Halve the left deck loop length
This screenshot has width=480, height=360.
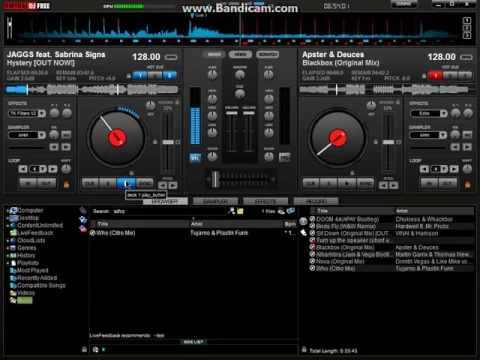click(x=23, y=169)
